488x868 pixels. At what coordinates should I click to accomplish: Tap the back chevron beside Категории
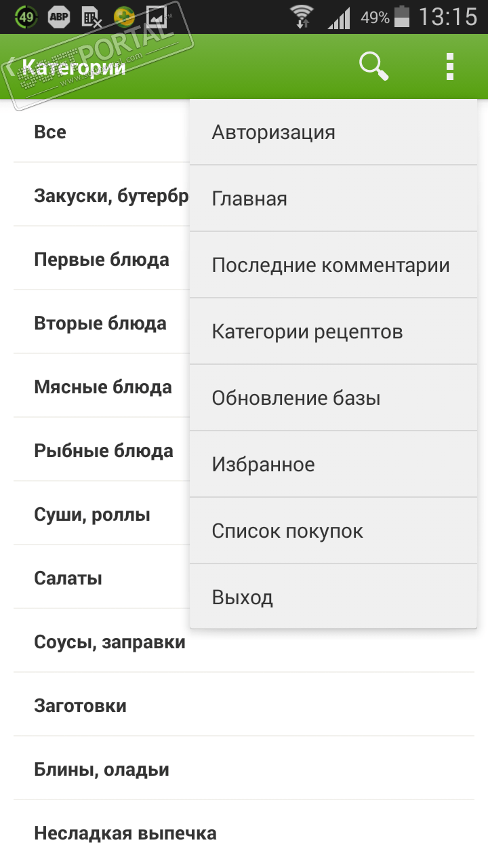click(12, 67)
